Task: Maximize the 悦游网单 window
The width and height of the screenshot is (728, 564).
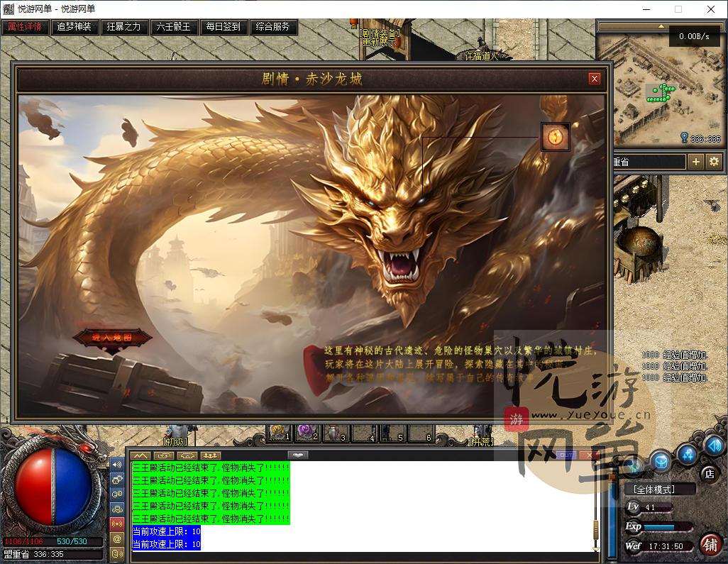Action: (x=678, y=9)
